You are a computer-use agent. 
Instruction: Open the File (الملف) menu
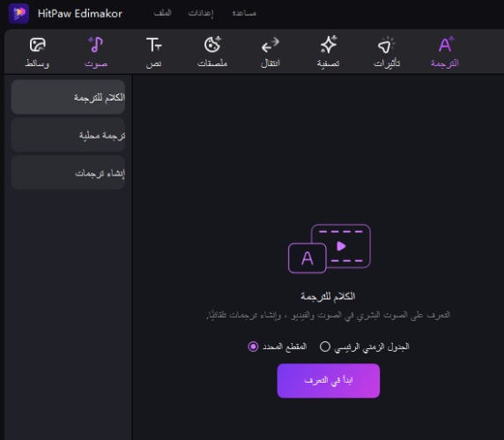[163, 13]
